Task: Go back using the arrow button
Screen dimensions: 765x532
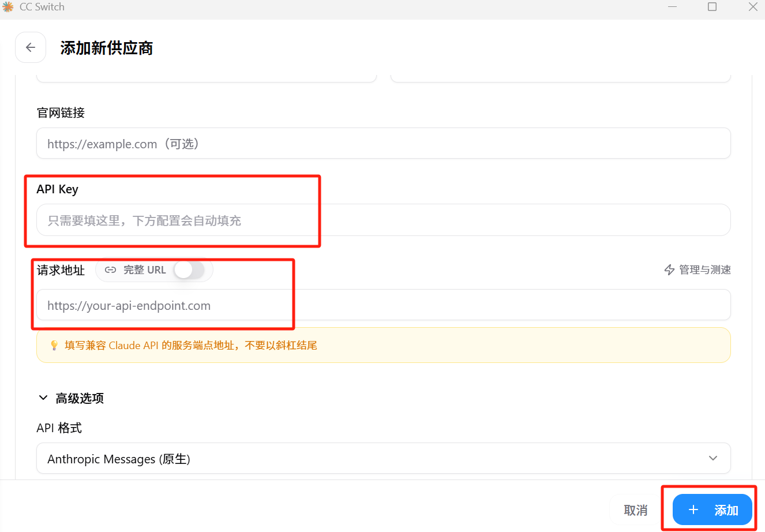Action: [31, 48]
